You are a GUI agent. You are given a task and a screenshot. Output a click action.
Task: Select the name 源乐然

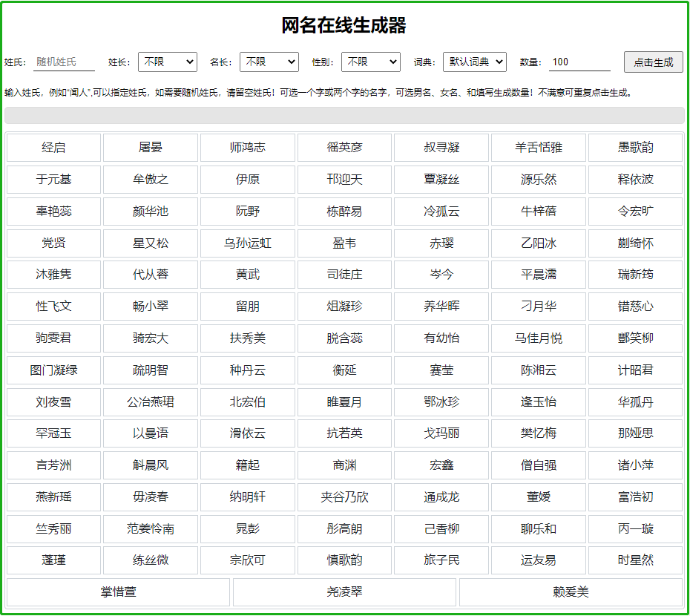(x=539, y=179)
